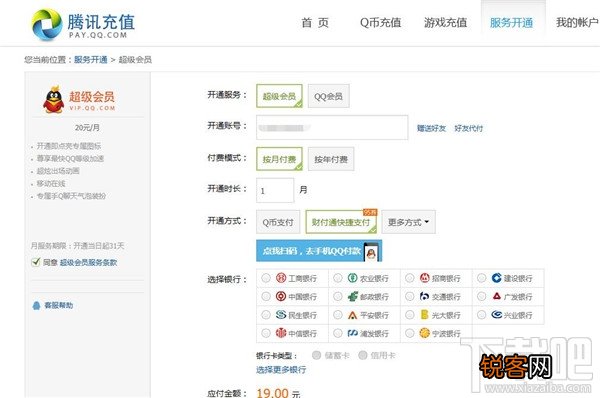Click the SPD Bank (浦发银行) logo
This screenshot has width=600, height=398.
pos(352,333)
